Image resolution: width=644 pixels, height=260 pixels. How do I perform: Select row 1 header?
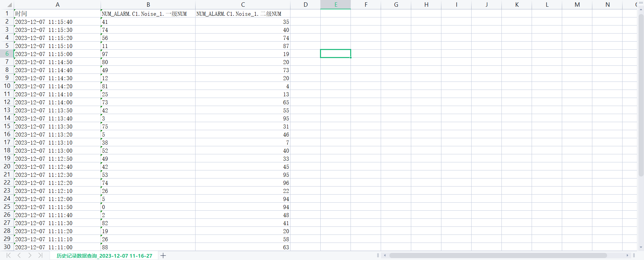7,13
